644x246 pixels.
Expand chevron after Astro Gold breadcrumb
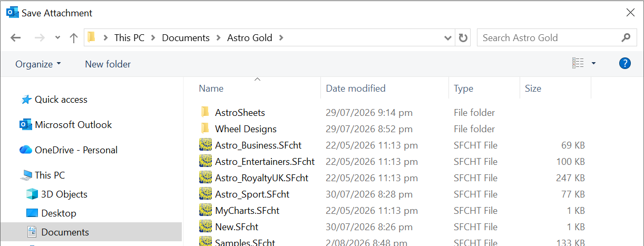click(x=281, y=38)
